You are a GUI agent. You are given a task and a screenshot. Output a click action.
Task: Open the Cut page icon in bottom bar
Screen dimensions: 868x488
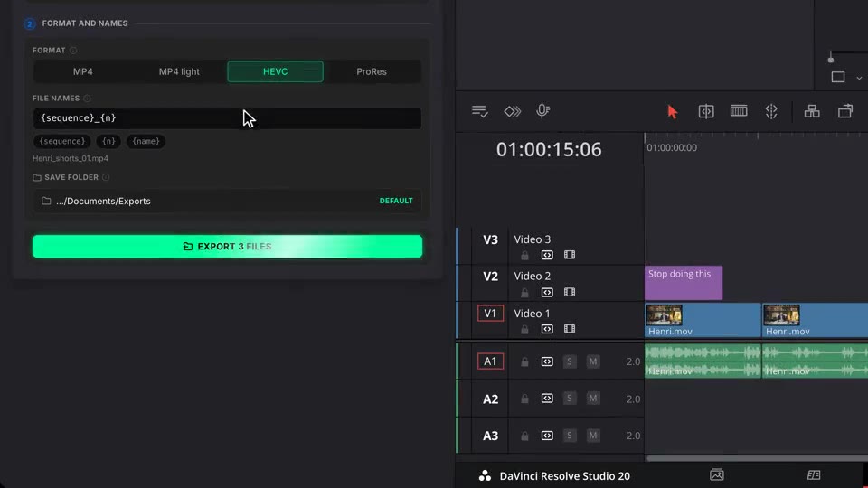(x=814, y=474)
